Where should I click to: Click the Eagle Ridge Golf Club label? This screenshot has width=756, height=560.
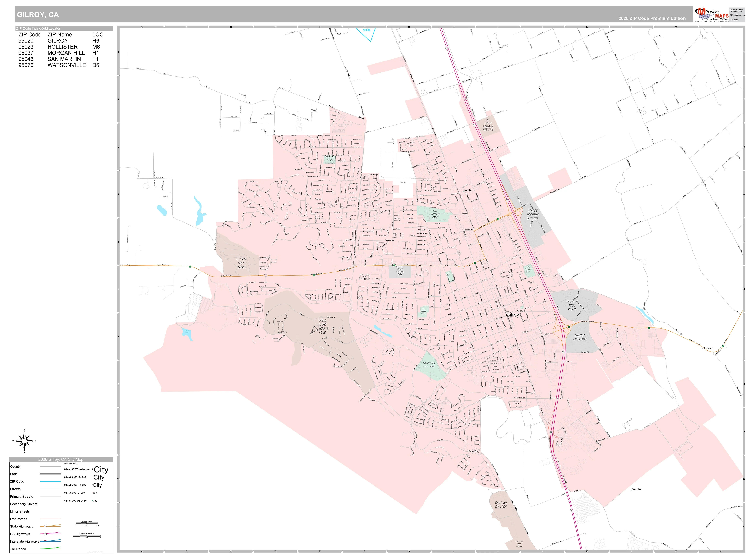point(322,327)
